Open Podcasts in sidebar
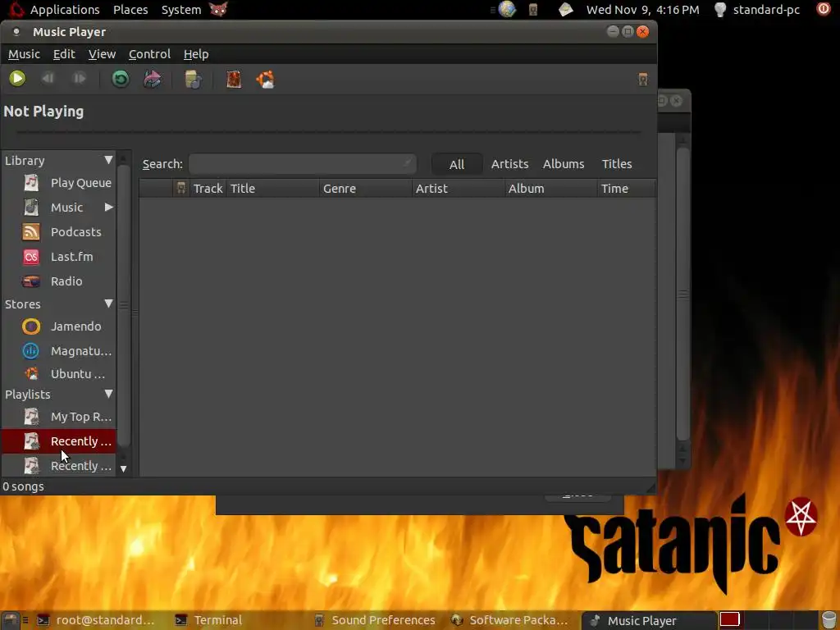The width and height of the screenshot is (840, 630). tap(59, 232)
